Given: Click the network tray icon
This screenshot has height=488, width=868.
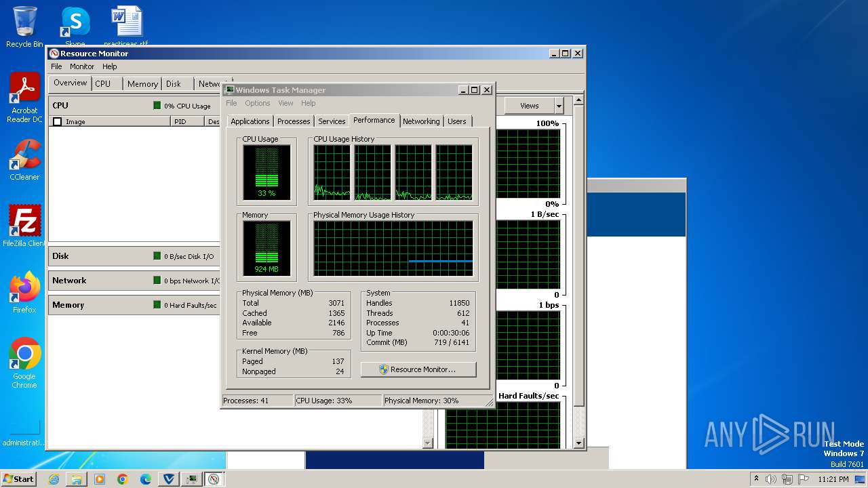Looking at the screenshot, I should coord(787,479).
